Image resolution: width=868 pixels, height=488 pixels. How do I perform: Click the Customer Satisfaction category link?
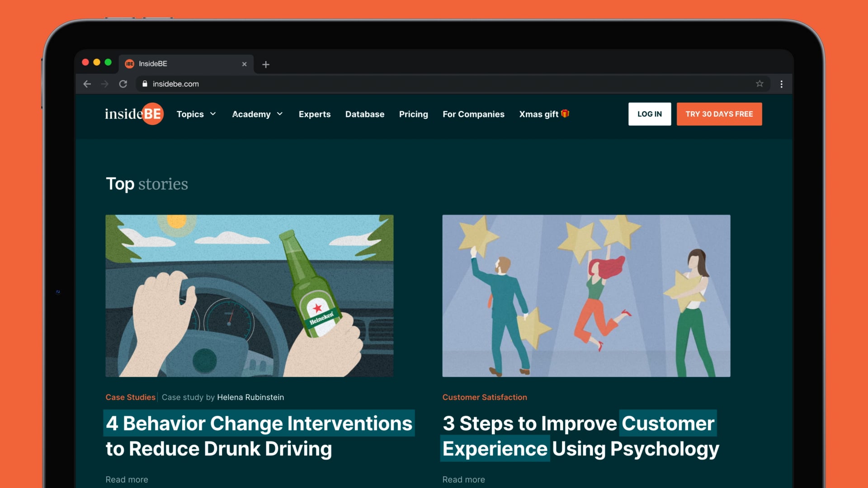(x=484, y=397)
